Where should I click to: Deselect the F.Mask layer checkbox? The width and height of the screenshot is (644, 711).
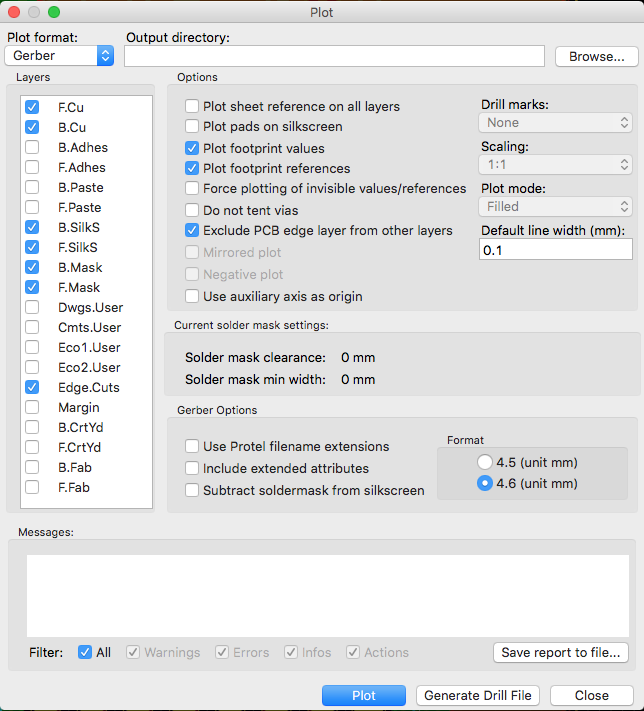pos(32,287)
